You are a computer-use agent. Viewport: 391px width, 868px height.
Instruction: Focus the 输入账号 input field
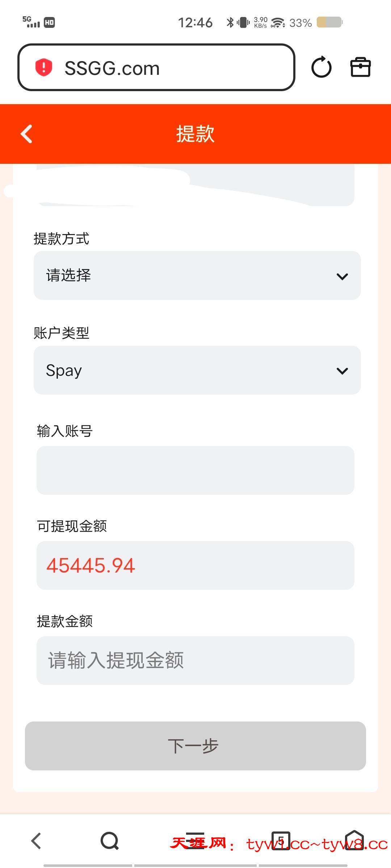click(x=195, y=470)
